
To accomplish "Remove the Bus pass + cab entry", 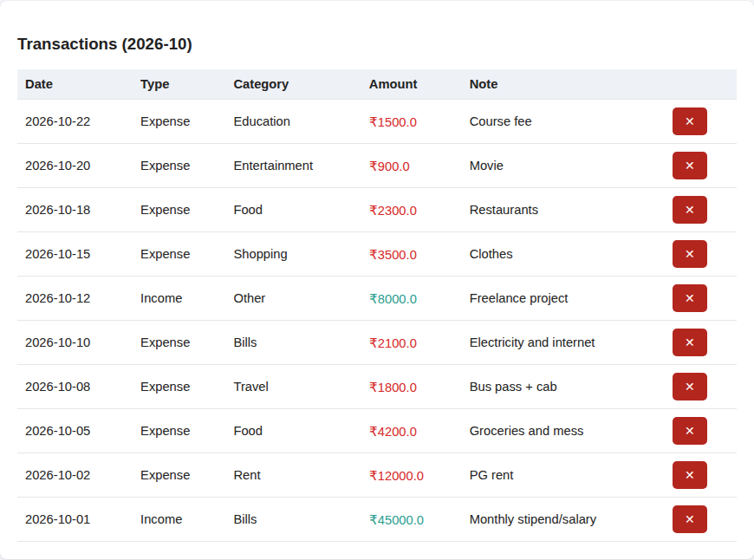I will coord(690,387).
